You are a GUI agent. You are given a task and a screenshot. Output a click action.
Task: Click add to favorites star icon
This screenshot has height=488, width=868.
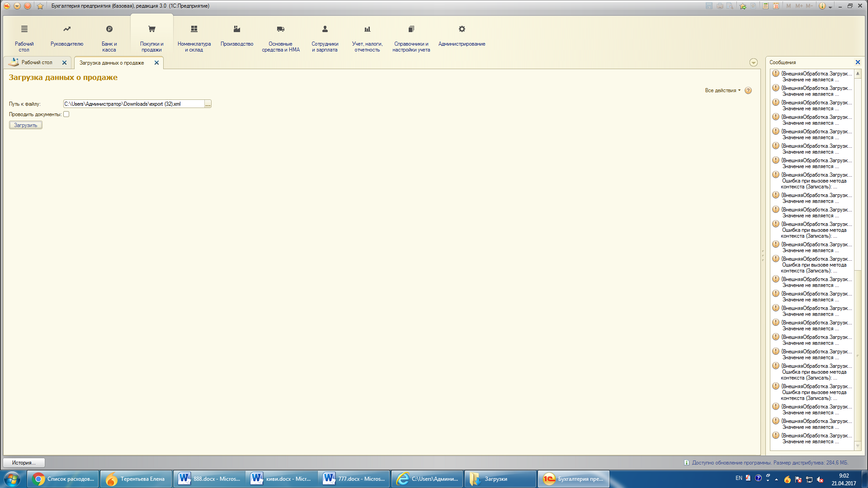[x=743, y=6]
